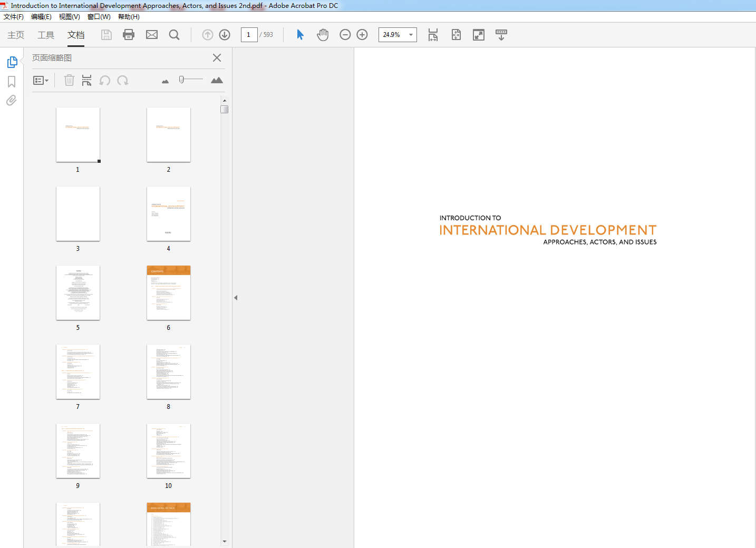Click the 页面缩略图 panel title
This screenshot has height=548, width=756.
point(52,58)
